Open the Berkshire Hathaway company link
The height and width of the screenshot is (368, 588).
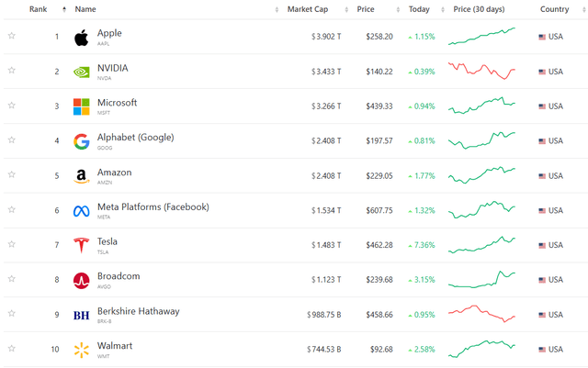coord(138,311)
